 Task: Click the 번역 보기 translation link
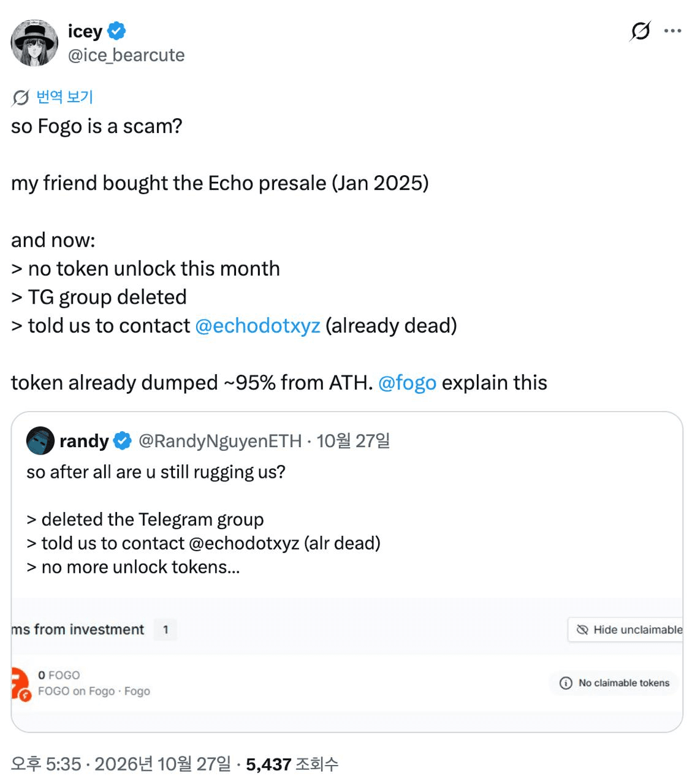[x=64, y=97]
